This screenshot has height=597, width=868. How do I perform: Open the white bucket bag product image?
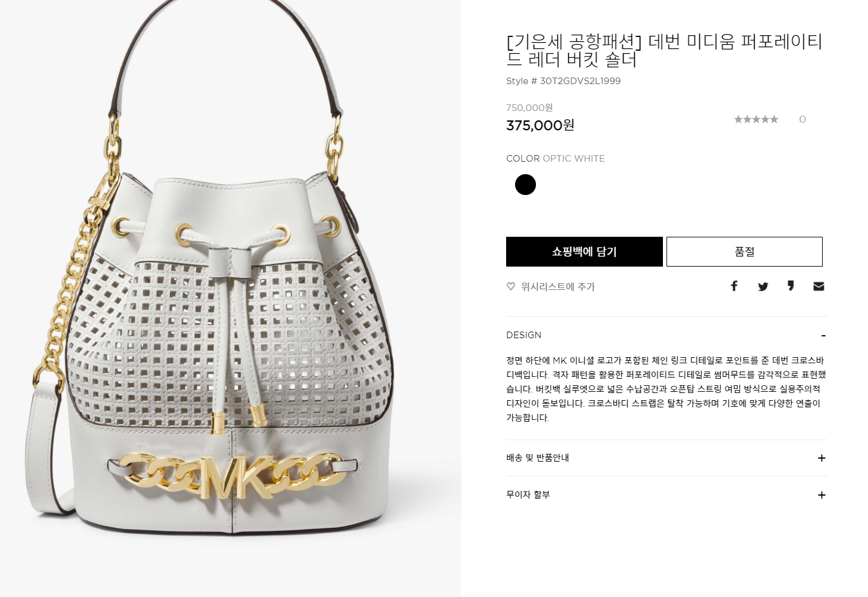[x=230, y=298]
